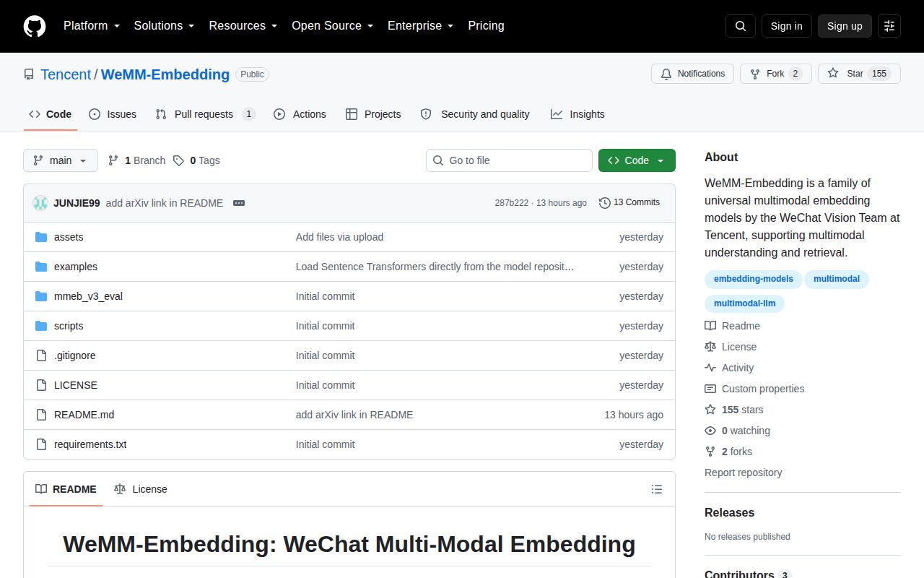
Task: Switch to the Actions tab
Action: pyautogui.click(x=300, y=114)
